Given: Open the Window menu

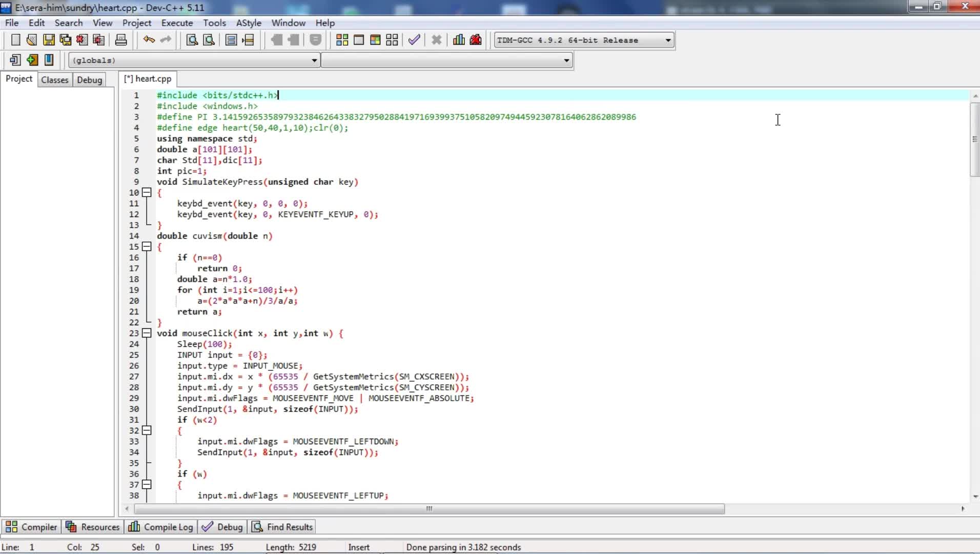Looking at the screenshot, I should (x=288, y=23).
